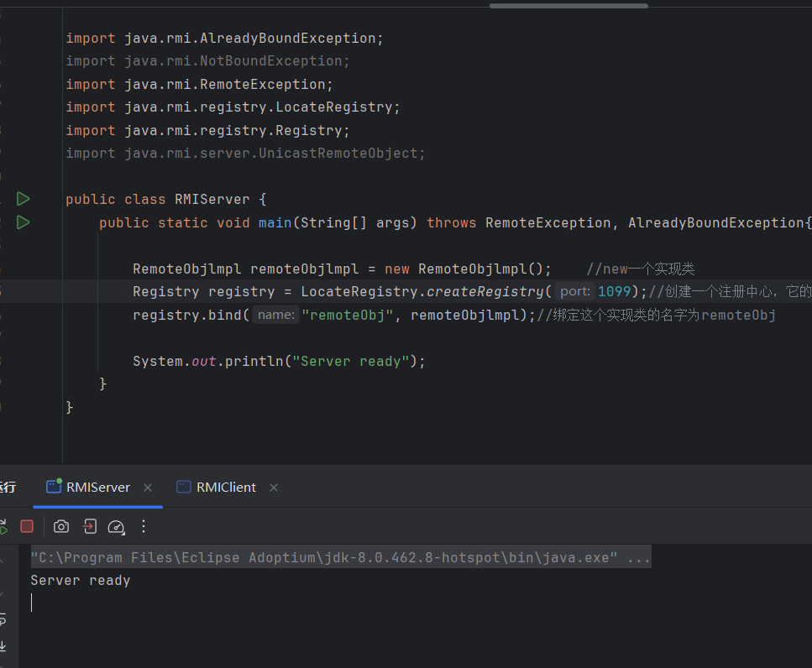Close the RMIServer run tab

(148, 488)
